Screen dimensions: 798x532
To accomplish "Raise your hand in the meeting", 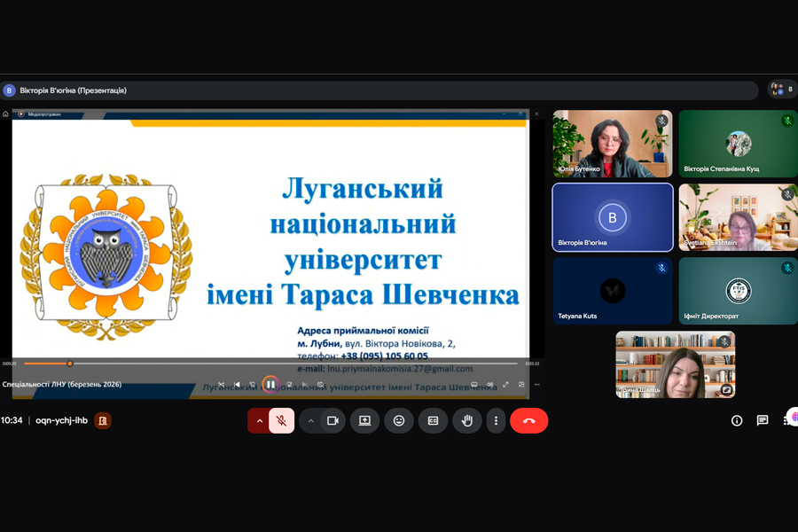I will 467,420.
